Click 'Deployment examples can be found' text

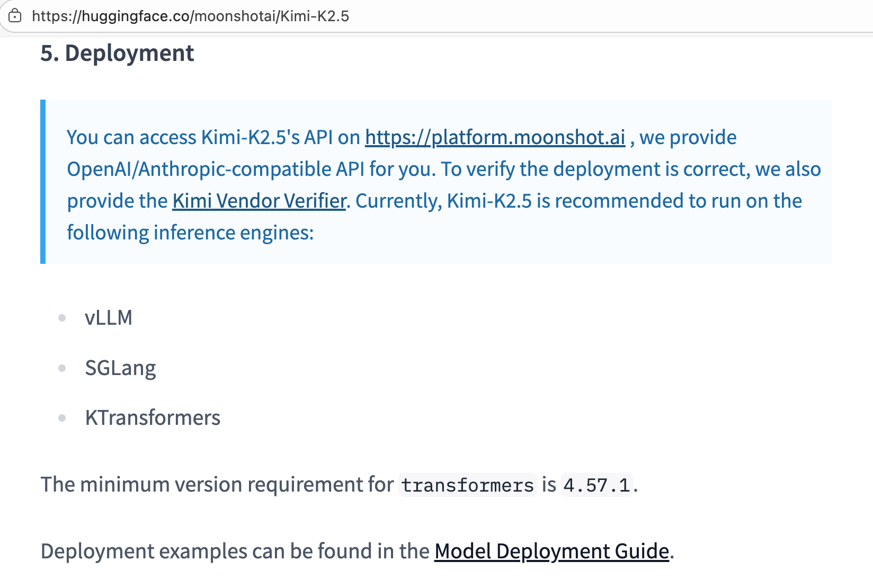[x=206, y=551]
